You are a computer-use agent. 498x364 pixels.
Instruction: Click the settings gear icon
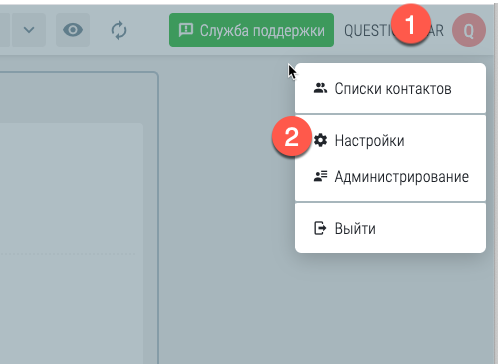coord(320,140)
